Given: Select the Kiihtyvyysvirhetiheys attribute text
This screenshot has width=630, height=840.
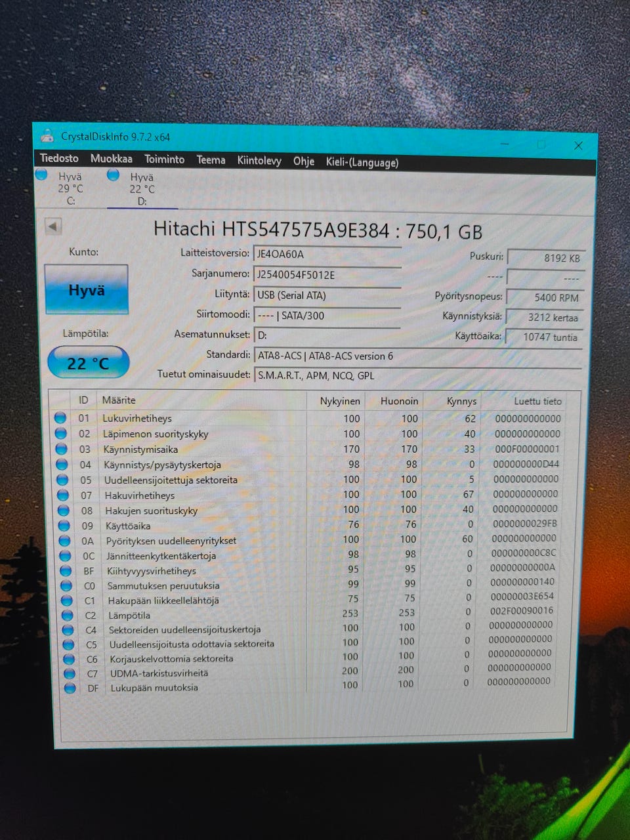Looking at the screenshot, I should 152,571.
